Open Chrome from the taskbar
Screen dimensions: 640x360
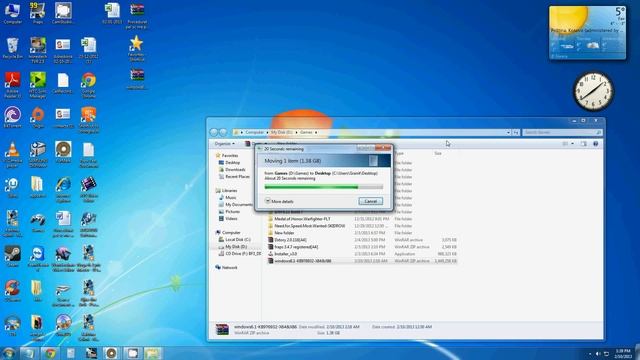(x=51, y=353)
